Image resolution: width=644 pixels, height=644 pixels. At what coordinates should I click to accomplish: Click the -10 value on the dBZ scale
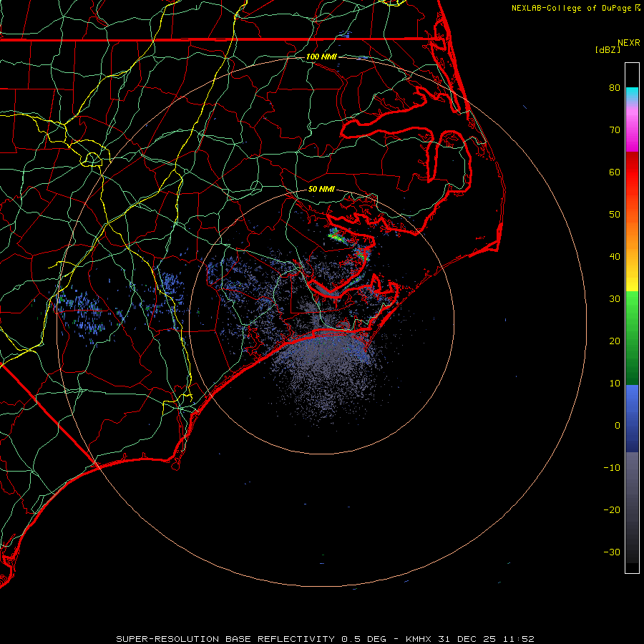612,467
